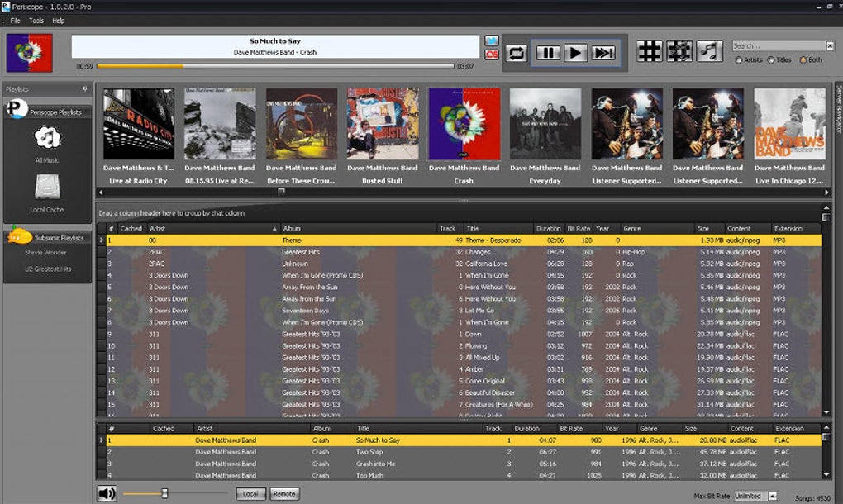843x504 pixels.
Task: Click the volume slider handle
Action: pyautogui.click(x=164, y=493)
